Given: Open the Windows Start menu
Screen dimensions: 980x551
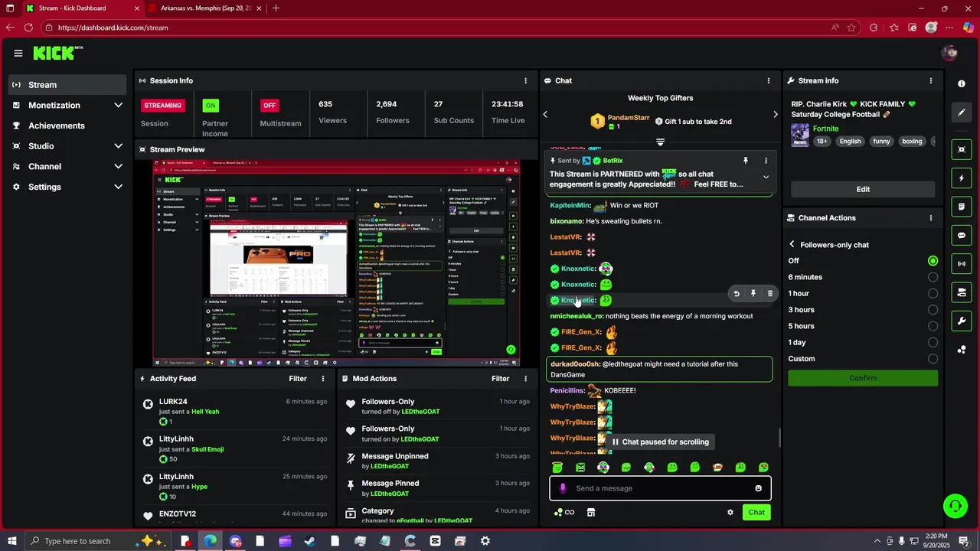Looking at the screenshot, I should point(12,541).
